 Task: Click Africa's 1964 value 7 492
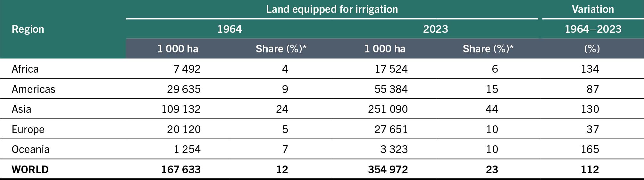pyautogui.click(x=187, y=69)
